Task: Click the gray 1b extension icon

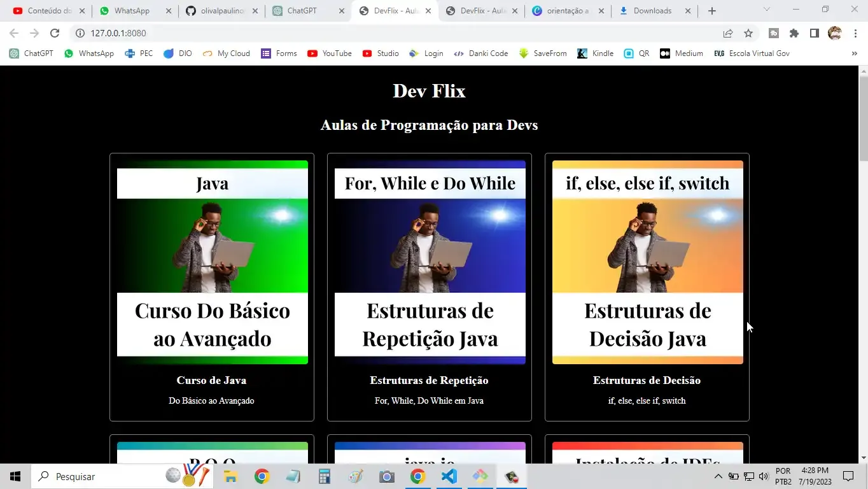Action: point(774,33)
